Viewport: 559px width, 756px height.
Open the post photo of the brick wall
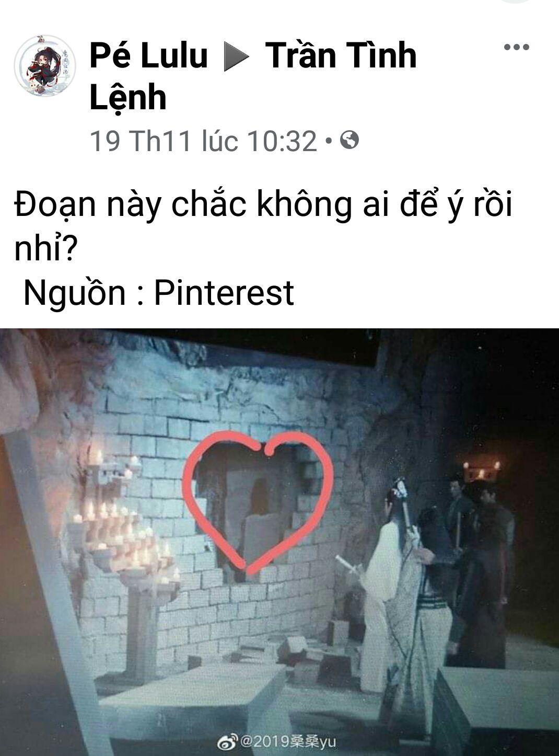click(x=279, y=542)
